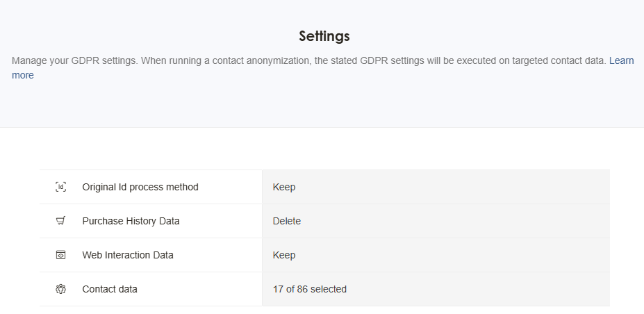Click the word 'Learn' ending the description line
644x314 pixels.
point(621,60)
